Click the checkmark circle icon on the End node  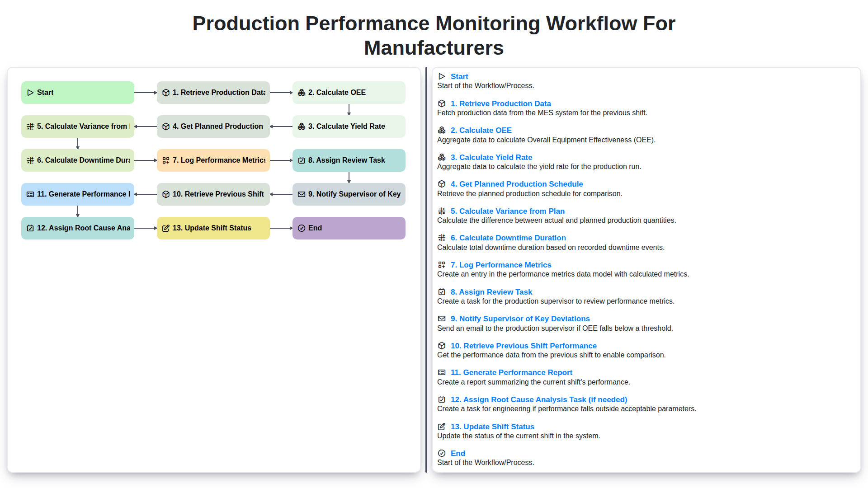click(x=302, y=228)
